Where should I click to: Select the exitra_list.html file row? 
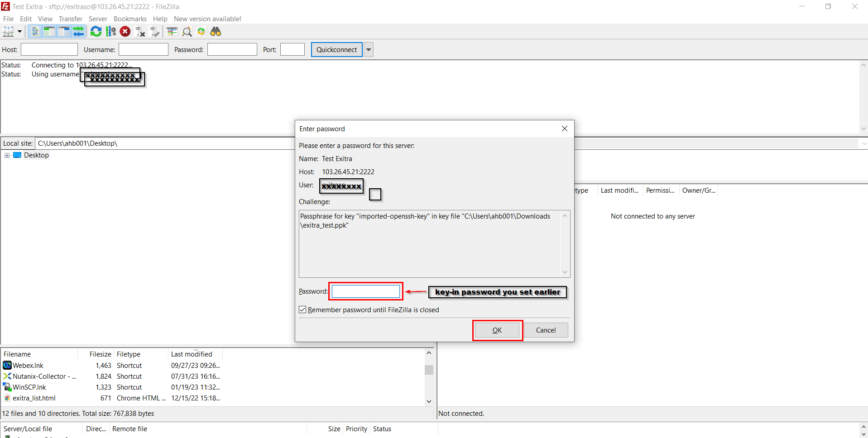point(112,398)
